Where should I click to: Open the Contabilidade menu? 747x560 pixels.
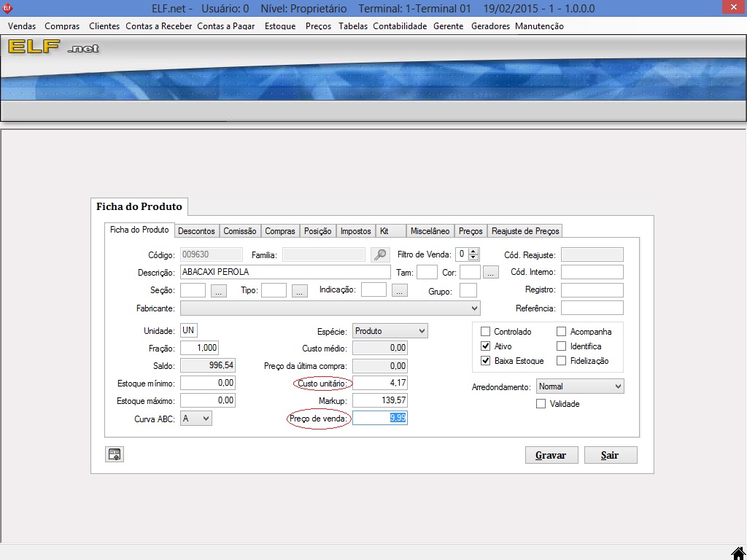tap(400, 26)
